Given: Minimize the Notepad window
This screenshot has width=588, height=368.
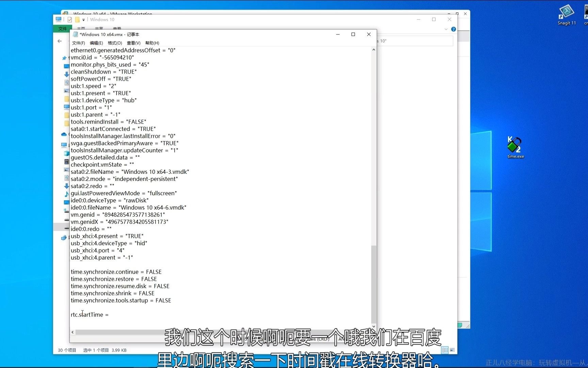Looking at the screenshot, I should coord(338,34).
